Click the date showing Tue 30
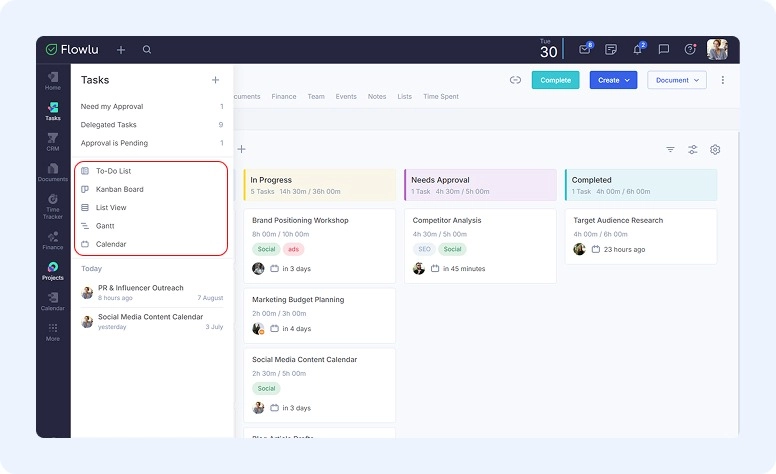776x474 pixels. point(548,49)
